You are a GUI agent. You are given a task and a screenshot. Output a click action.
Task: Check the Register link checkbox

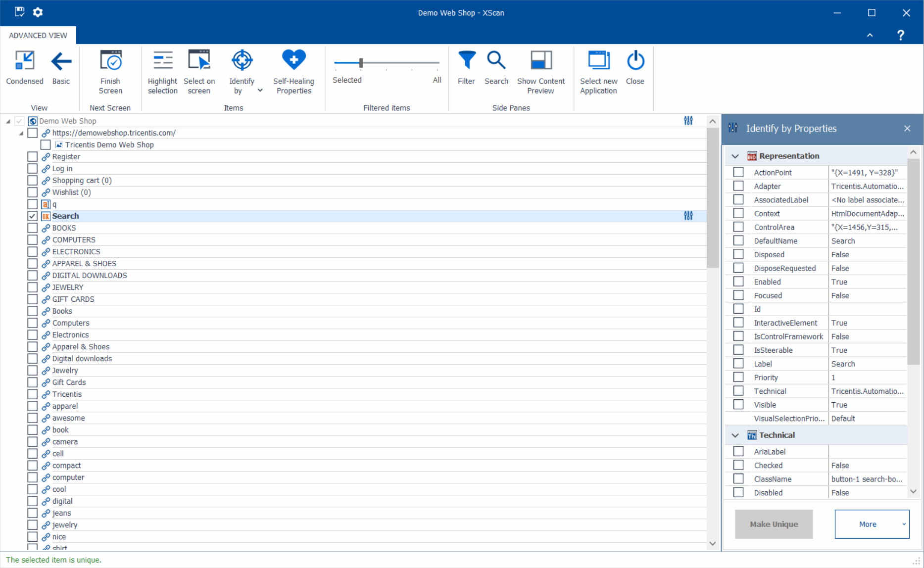[33, 157]
